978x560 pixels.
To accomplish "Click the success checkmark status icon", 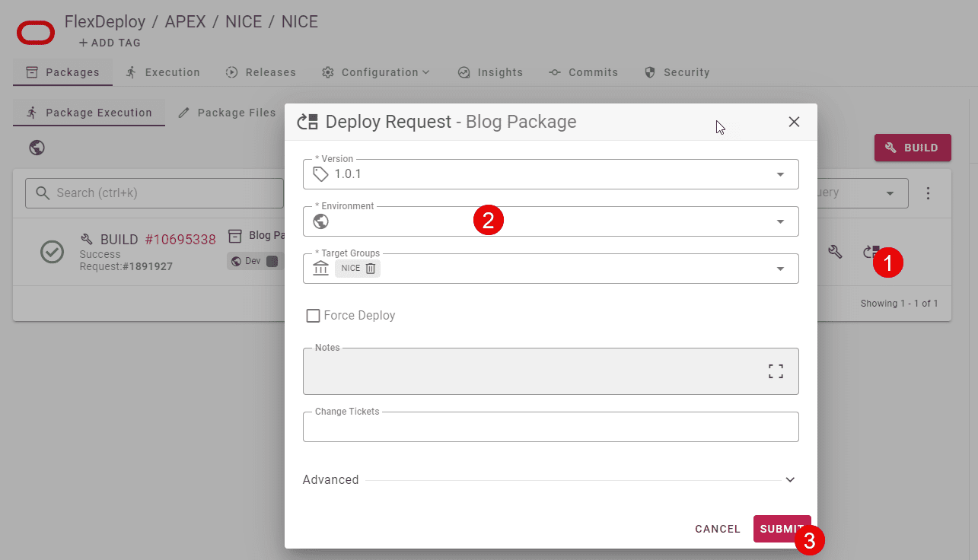I will (x=52, y=252).
